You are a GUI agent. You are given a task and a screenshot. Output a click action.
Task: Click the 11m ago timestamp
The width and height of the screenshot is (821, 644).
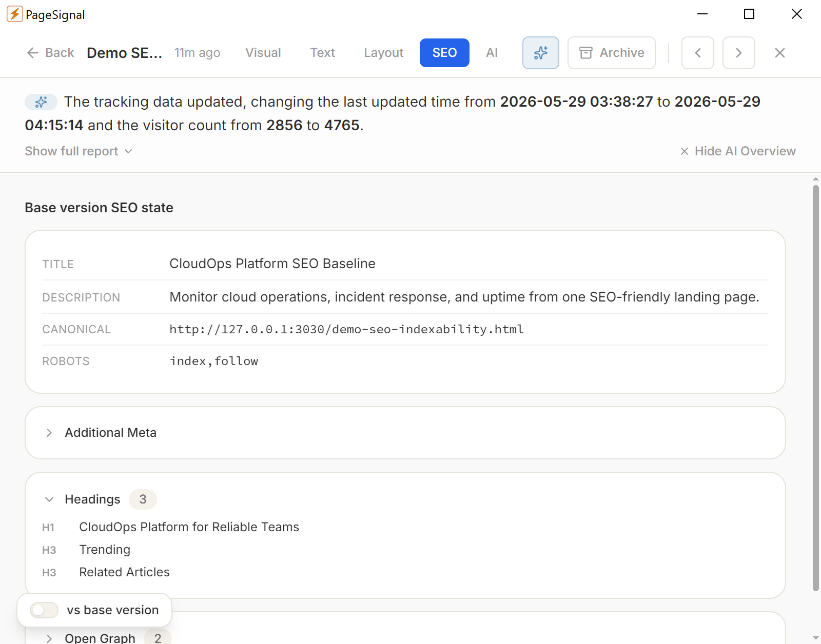(198, 53)
